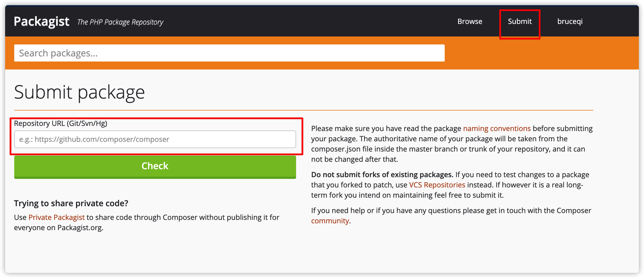Click the 'If you need help' paragraph
This screenshot has height=278, width=644.
pos(451,210)
